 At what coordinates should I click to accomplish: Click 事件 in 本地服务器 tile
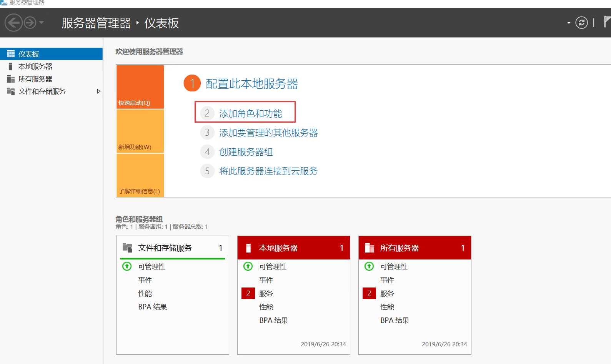pyautogui.click(x=266, y=280)
